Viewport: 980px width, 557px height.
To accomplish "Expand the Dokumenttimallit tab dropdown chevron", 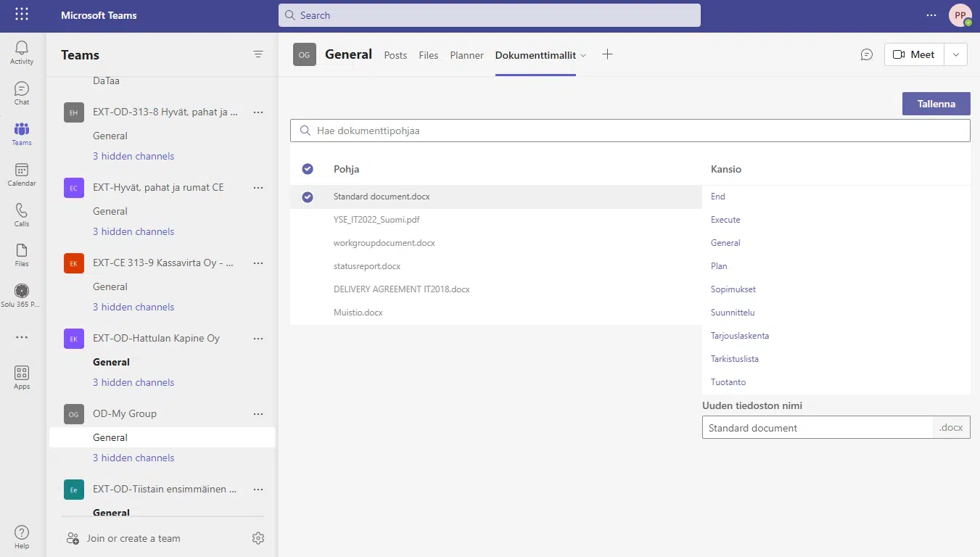I will pyautogui.click(x=584, y=55).
